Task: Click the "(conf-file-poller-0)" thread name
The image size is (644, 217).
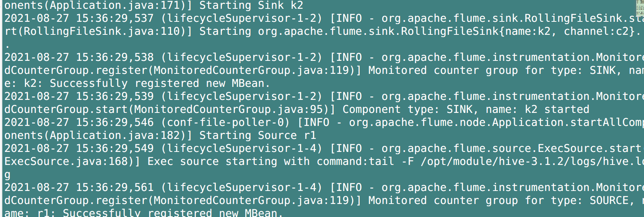Action: click(x=225, y=122)
